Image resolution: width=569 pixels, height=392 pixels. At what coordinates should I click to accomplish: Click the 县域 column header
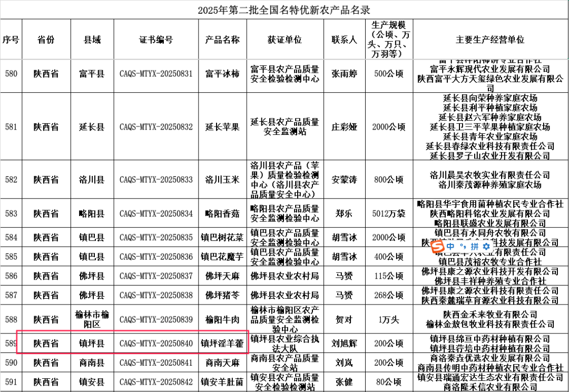tap(92, 40)
